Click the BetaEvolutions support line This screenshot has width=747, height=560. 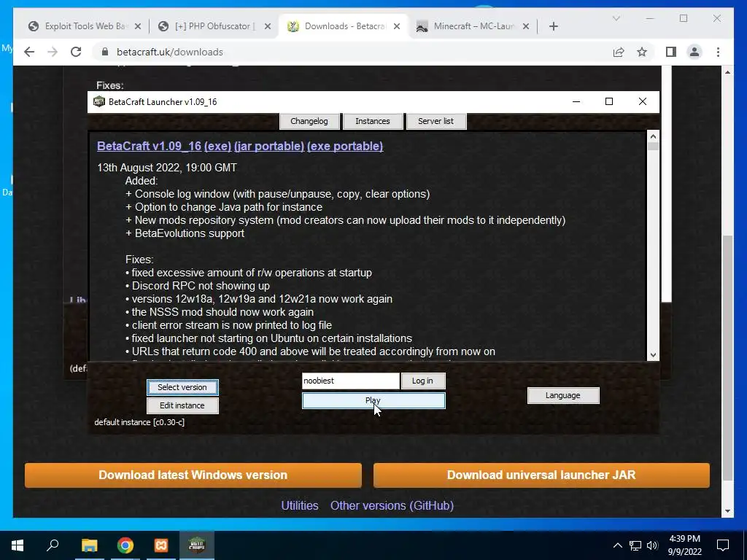(x=185, y=233)
